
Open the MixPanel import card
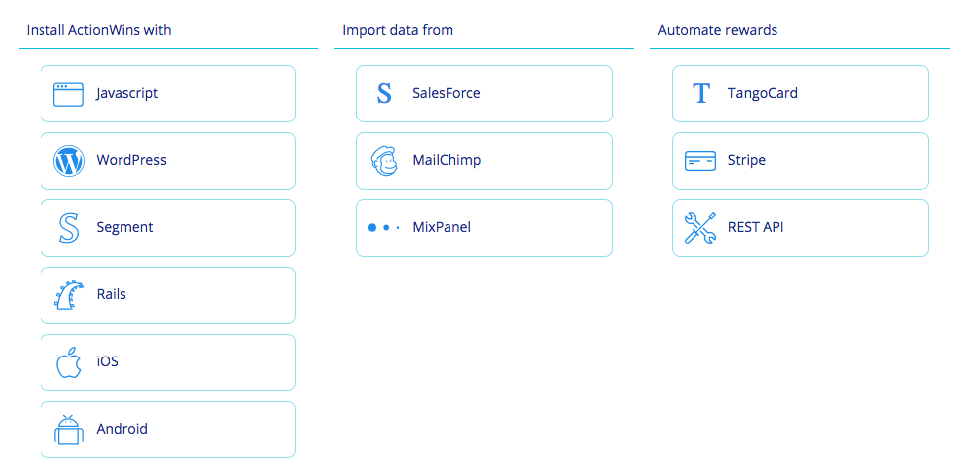click(x=484, y=228)
